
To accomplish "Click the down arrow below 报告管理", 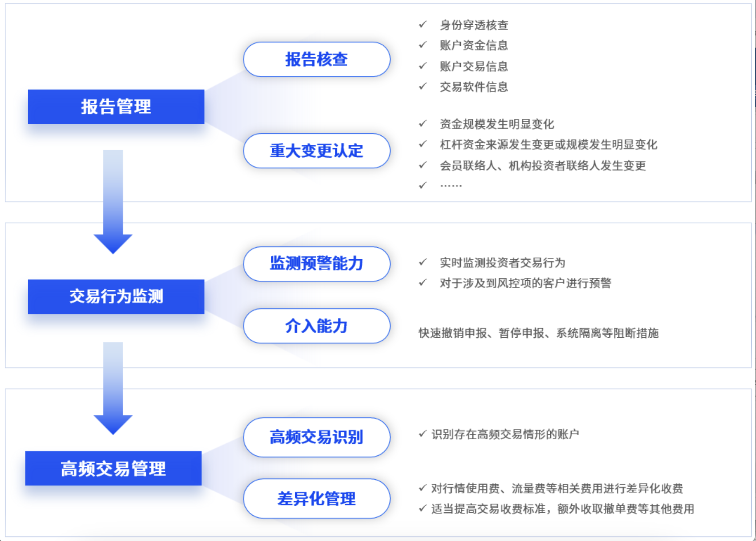I will tap(113, 203).
